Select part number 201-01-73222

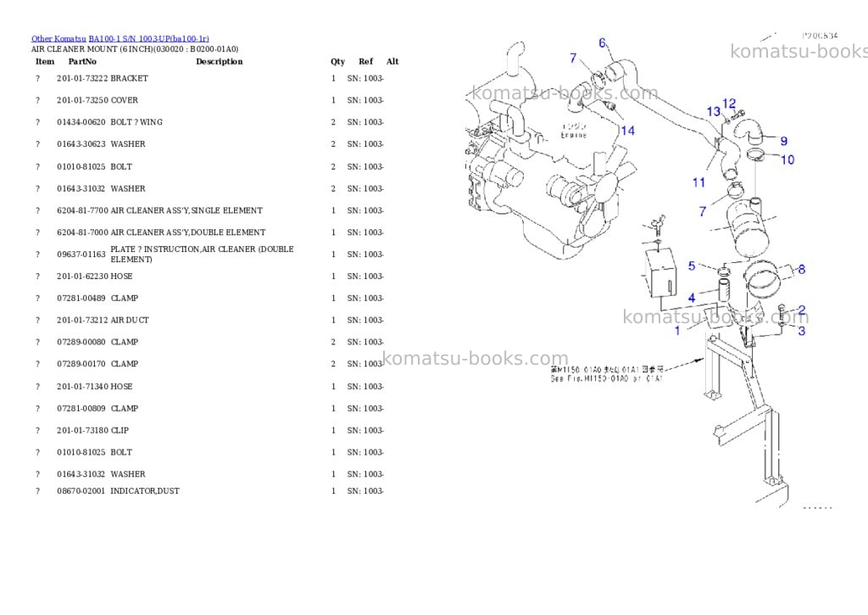coord(82,79)
